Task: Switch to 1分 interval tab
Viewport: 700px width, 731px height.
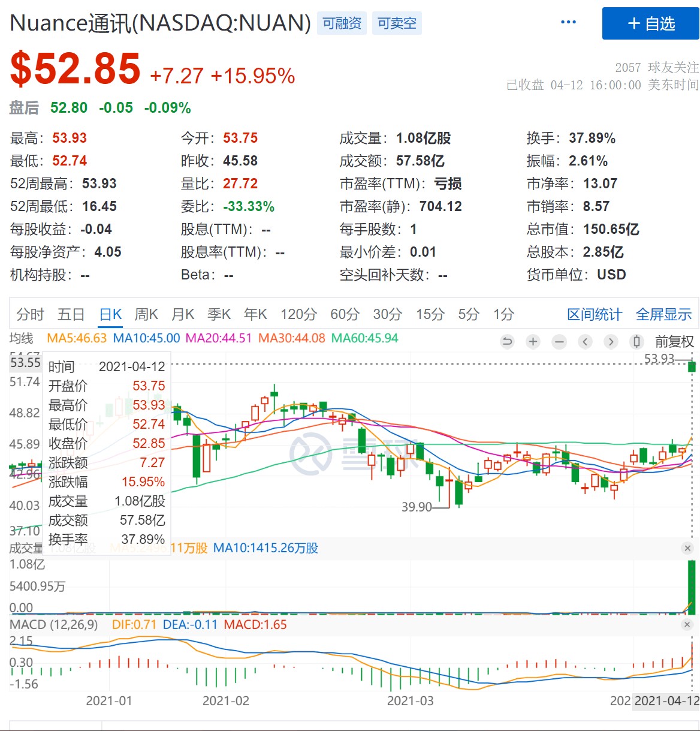Action: [x=503, y=314]
